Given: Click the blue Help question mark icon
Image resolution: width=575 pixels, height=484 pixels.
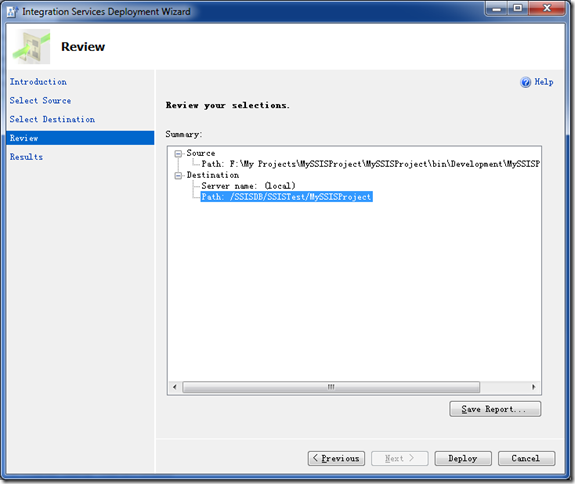Looking at the screenshot, I should [525, 82].
